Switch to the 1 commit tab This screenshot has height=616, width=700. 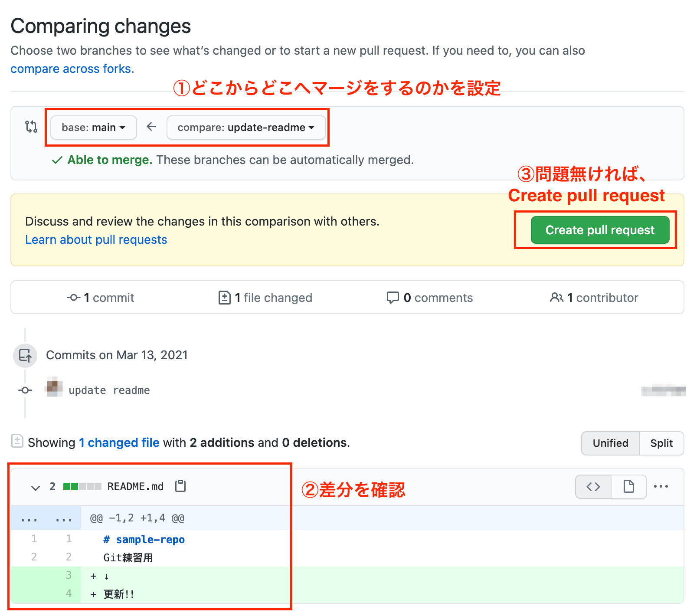(101, 298)
